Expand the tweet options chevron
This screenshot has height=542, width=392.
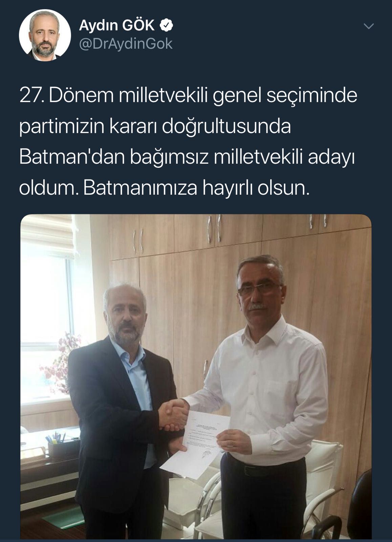pos(368,26)
